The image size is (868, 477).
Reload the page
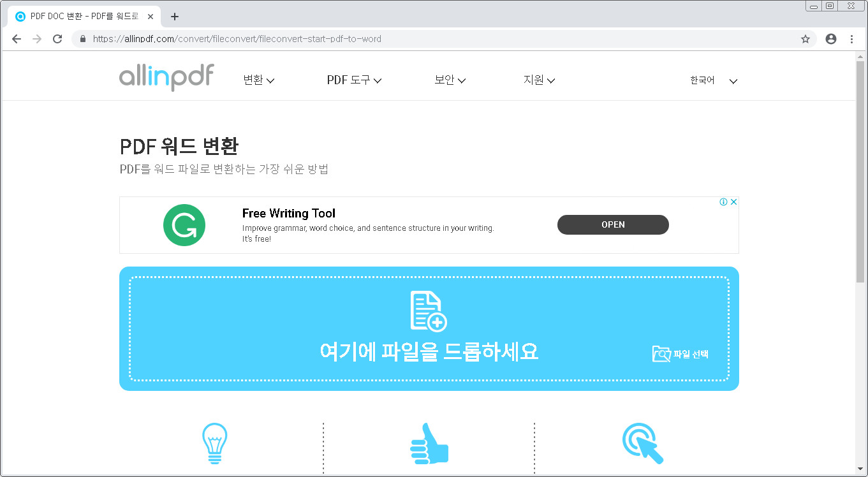coord(57,39)
